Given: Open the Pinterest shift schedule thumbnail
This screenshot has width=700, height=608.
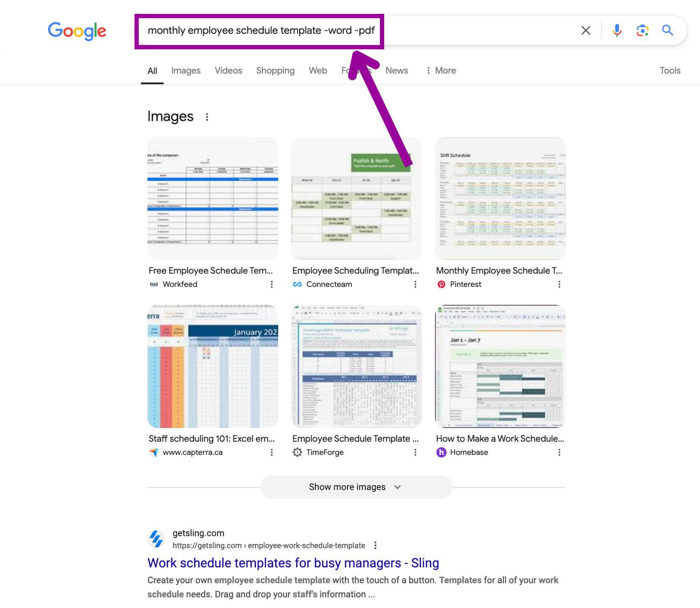Looking at the screenshot, I should click(x=500, y=198).
